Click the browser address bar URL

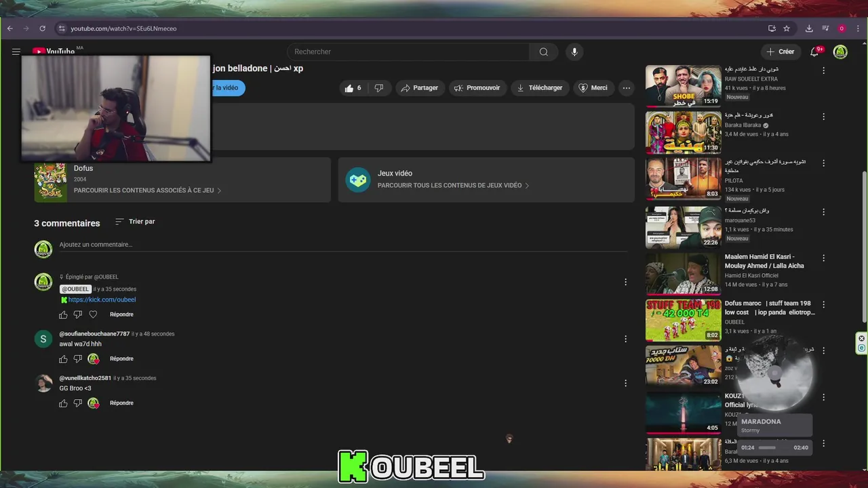[123, 28]
